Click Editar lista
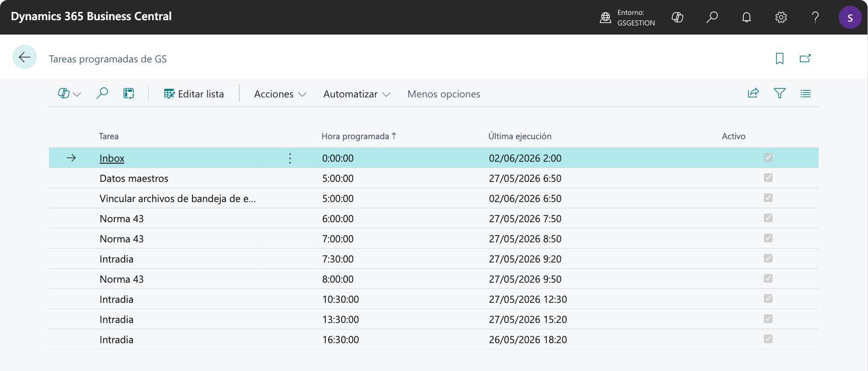868x371 pixels. (x=194, y=94)
